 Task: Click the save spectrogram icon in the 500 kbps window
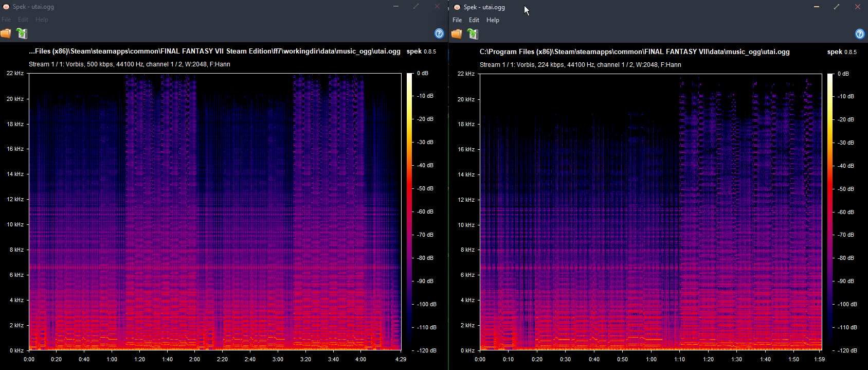[22, 33]
